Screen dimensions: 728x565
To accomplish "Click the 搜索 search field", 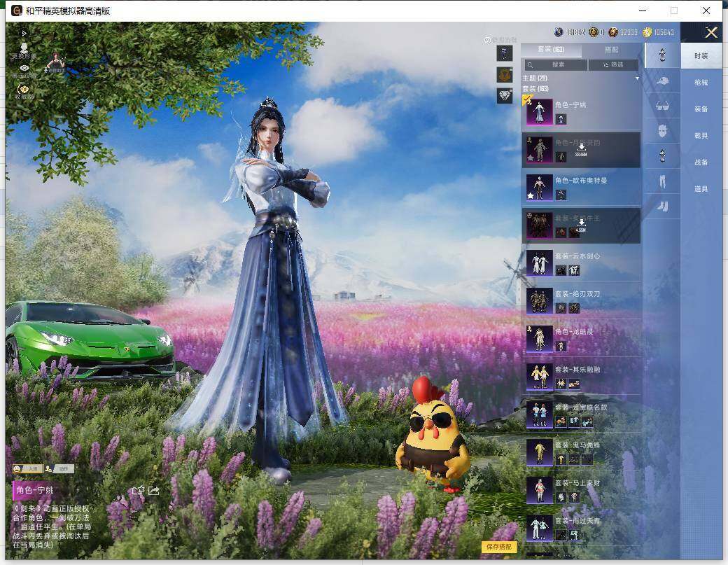I will pos(556,64).
